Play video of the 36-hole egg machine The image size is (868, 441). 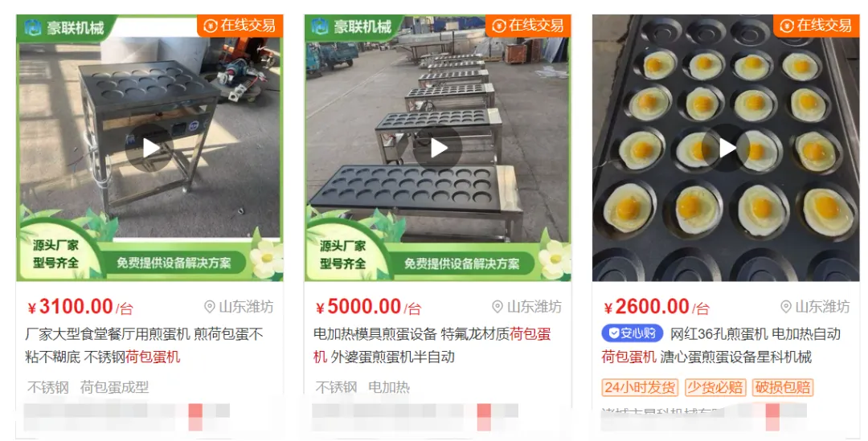[726, 148]
